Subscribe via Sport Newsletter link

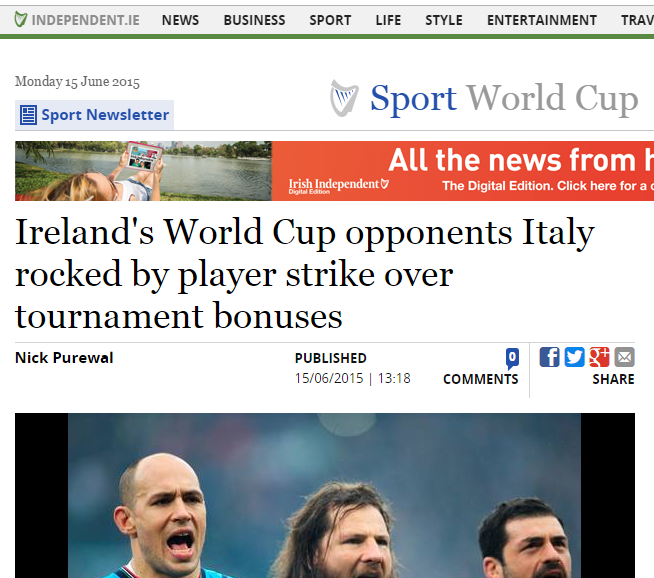tap(105, 115)
